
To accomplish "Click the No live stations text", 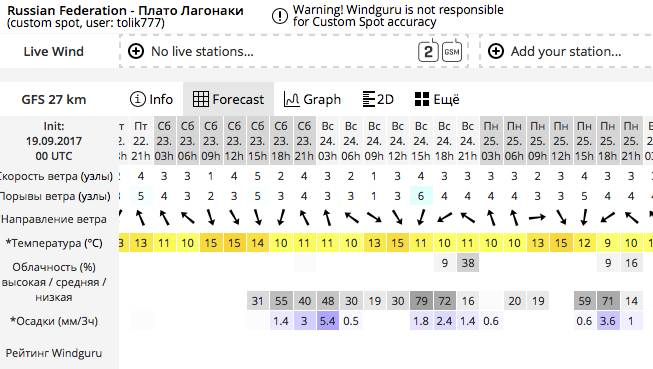I will [202, 51].
